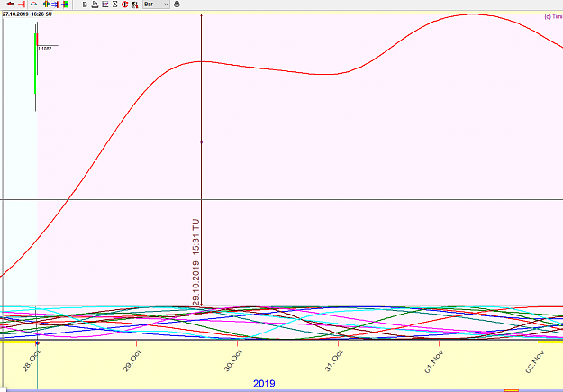
Task: Click the vertical marker labeled 29.10.2019 15:31 TU
Action: click(x=201, y=160)
